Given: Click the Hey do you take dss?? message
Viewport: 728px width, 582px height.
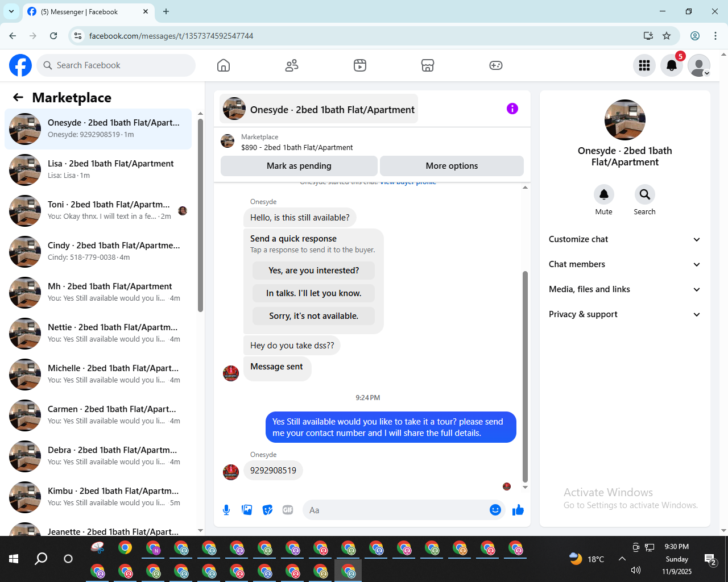Looking at the screenshot, I should (x=292, y=346).
